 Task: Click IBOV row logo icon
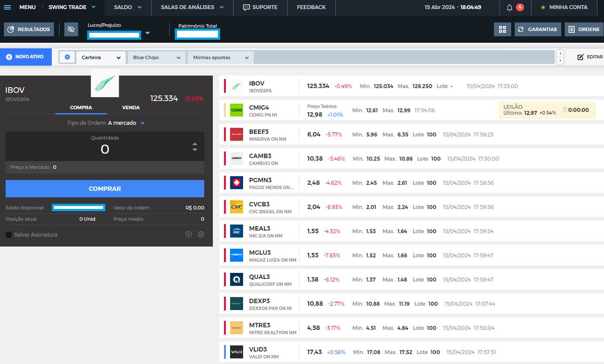click(237, 86)
